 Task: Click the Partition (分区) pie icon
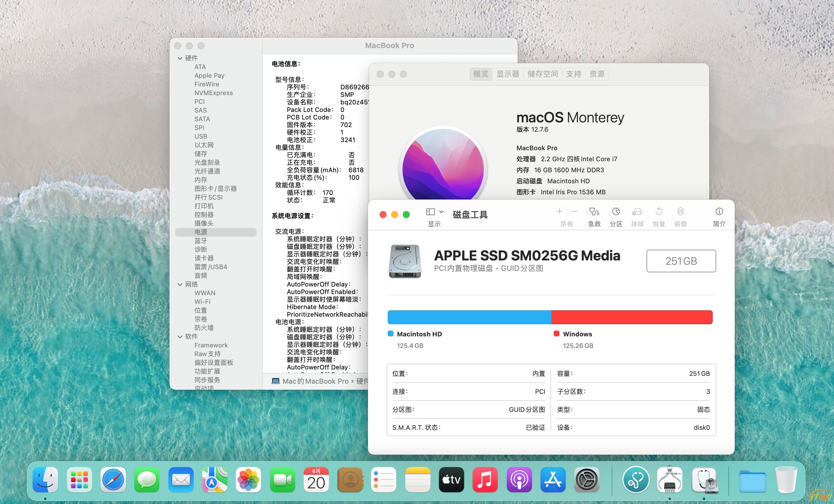point(616,212)
